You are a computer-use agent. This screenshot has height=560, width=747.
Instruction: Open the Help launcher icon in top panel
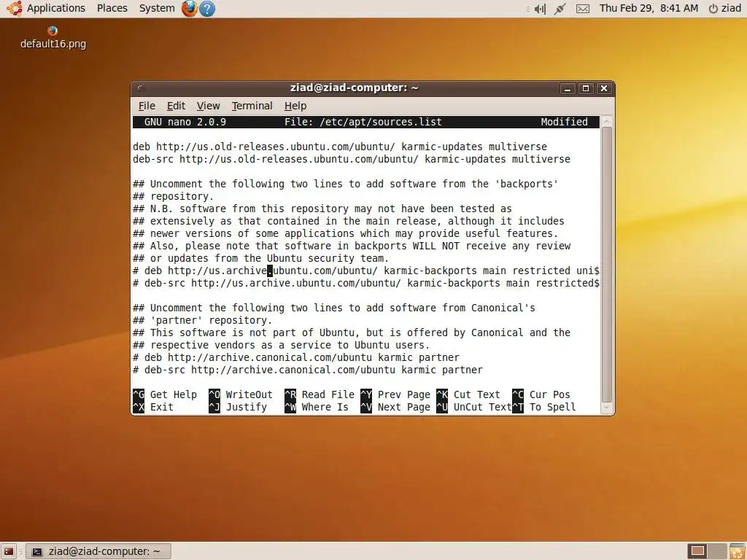(x=206, y=9)
